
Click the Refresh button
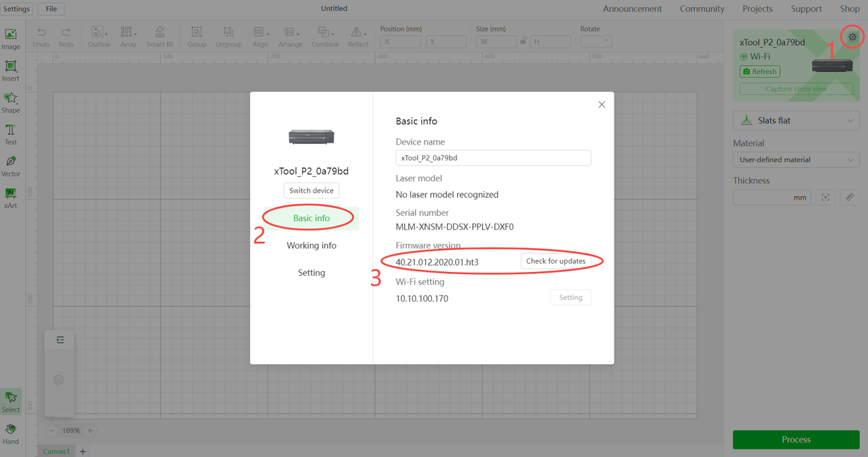pos(759,71)
